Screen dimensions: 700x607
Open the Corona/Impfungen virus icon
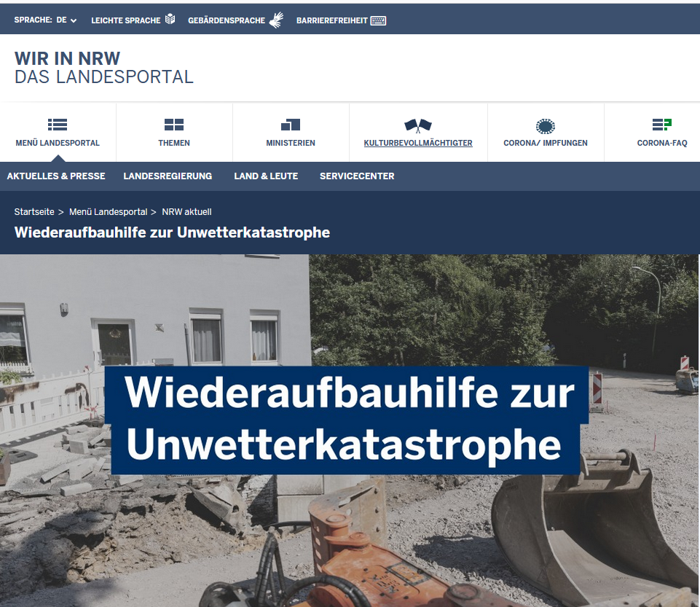(x=546, y=125)
